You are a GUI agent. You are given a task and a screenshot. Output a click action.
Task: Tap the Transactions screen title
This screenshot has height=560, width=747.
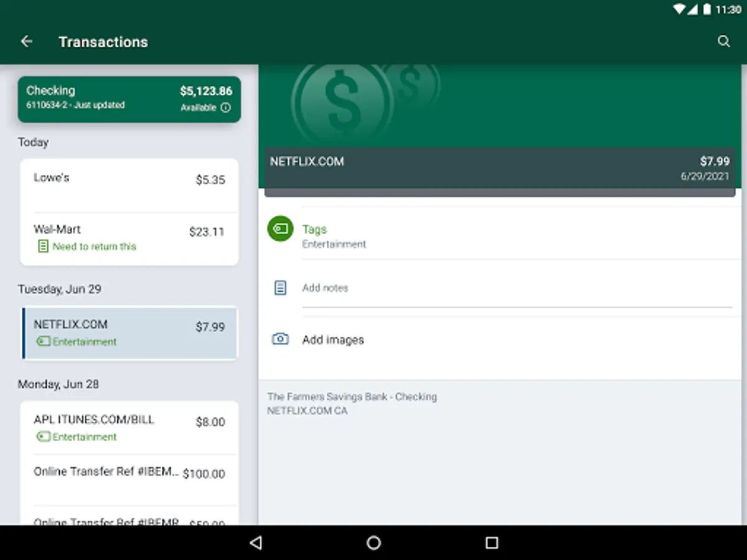[103, 42]
